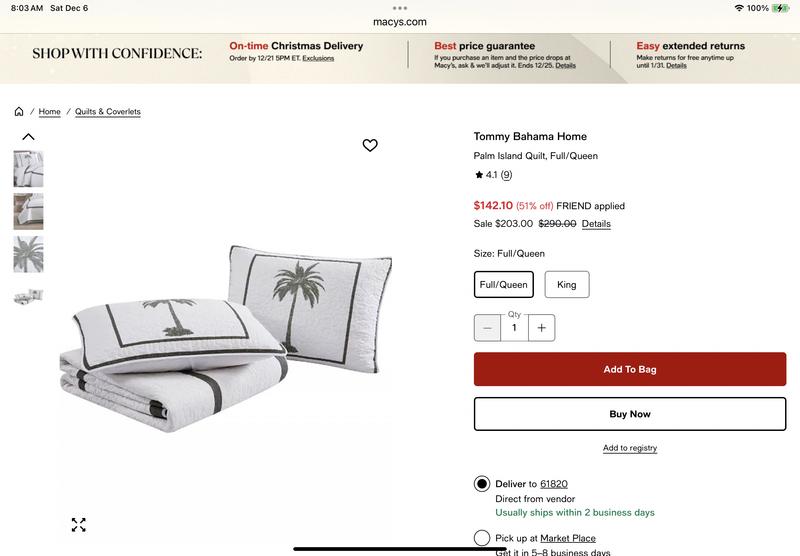
Task: View the palm tree closeup thumbnail
Action: point(29,254)
